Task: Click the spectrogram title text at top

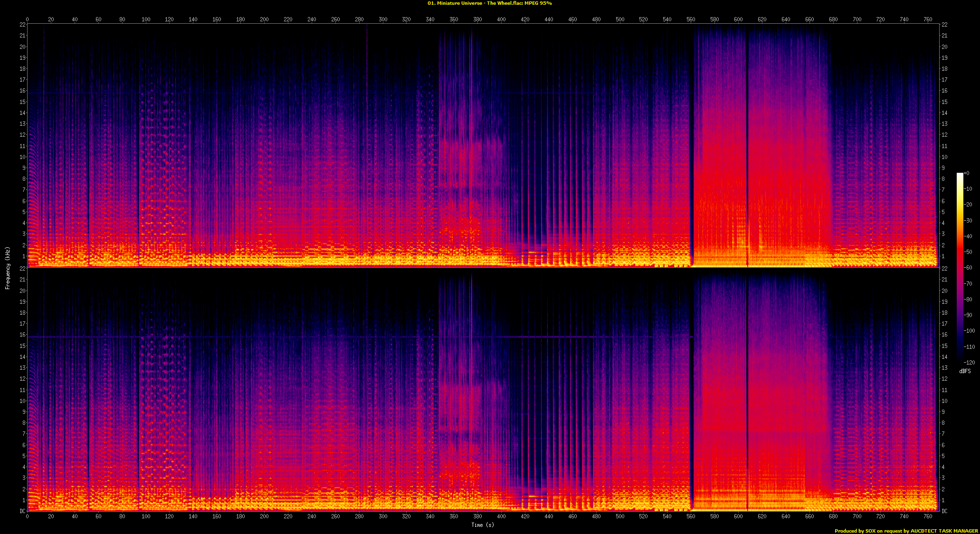Action: click(489, 3)
